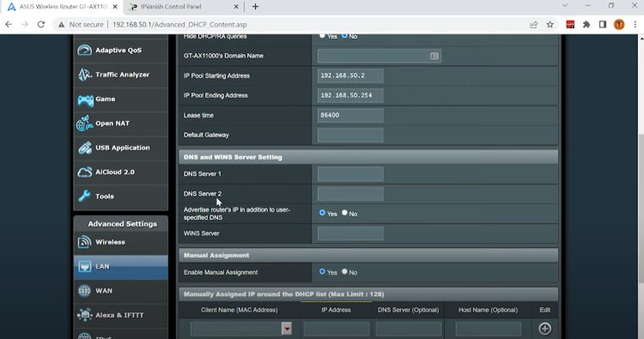Click the WINS Server field
The width and height of the screenshot is (644, 339).
[350, 233]
